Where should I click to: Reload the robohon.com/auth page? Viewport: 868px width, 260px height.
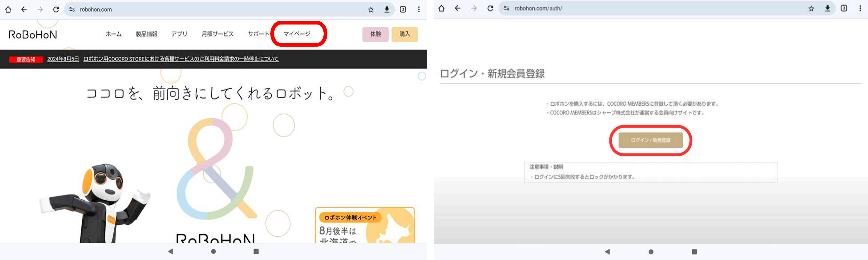[490, 9]
